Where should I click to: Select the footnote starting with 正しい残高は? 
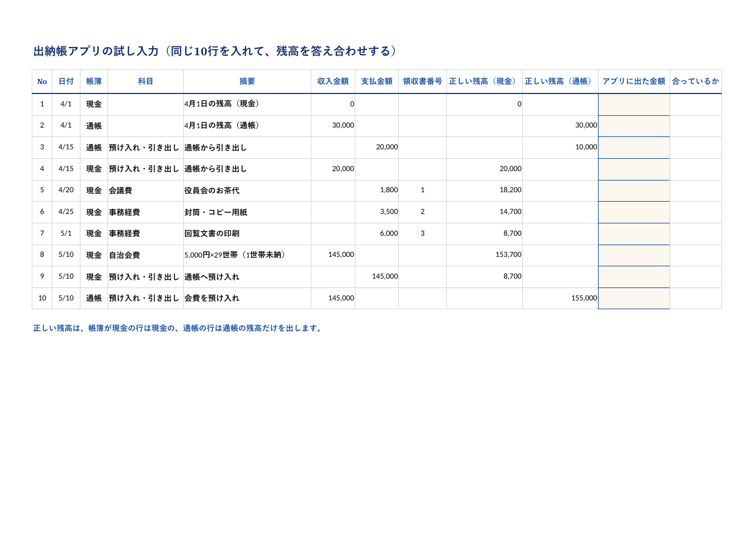click(x=178, y=329)
